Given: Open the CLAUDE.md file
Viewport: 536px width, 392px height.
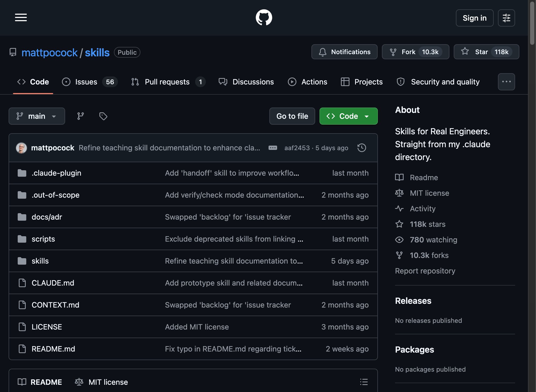Looking at the screenshot, I should pos(53,283).
